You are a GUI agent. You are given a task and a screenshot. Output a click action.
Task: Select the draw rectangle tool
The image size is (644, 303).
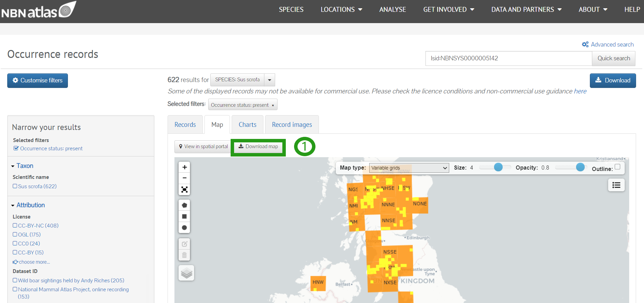coord(184,216)
